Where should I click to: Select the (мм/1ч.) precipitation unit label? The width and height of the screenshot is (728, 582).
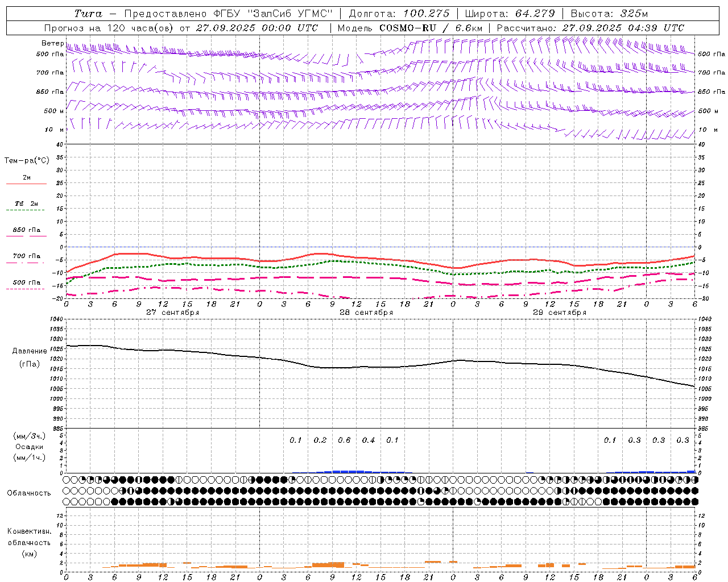point(29,458)
